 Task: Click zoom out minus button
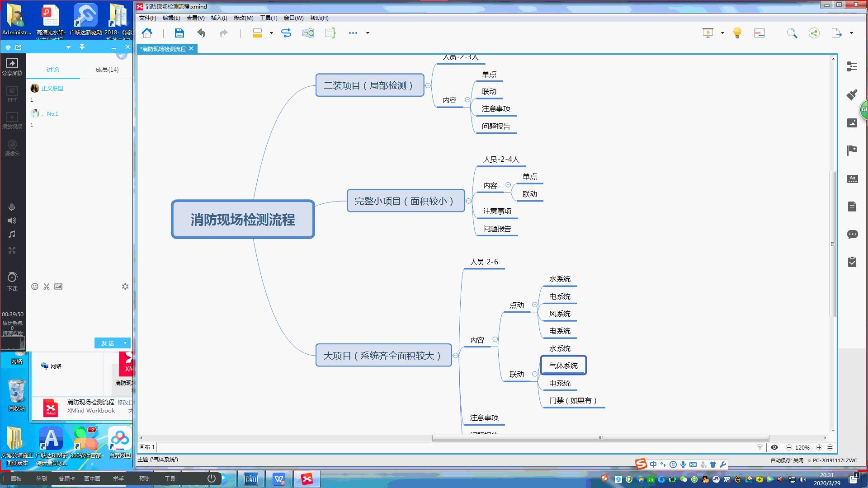click(x=789, y=447)
